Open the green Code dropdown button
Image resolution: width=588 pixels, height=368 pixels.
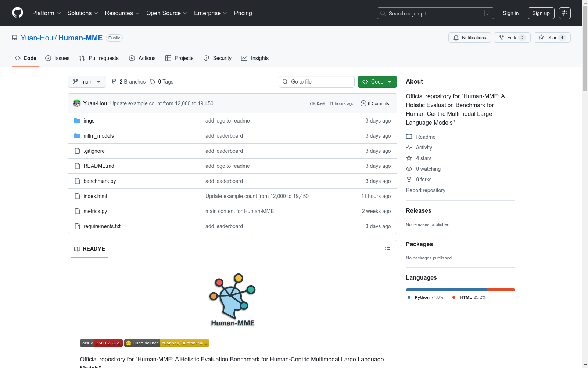coord(377,82)
